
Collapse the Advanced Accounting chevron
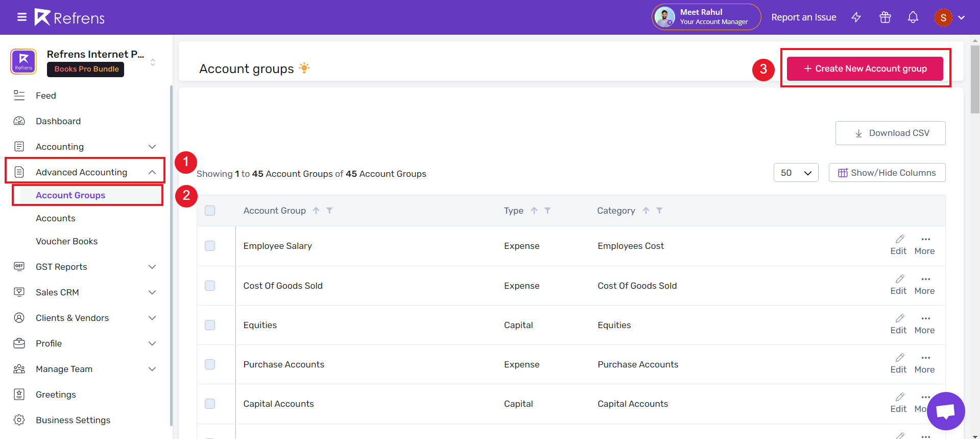(x=152, y=172)
